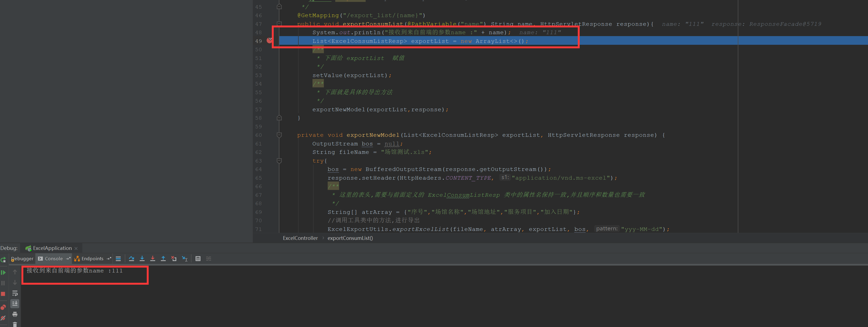Toggle scroll to end of console
Screen dimensions: 868x327
coord(15,304)
